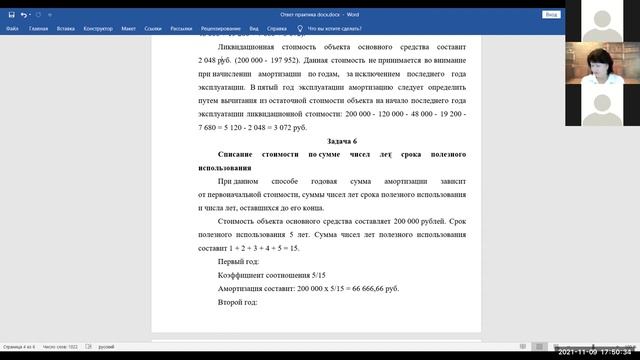Switch to the Главная ribbon tab
This screenshot has width=640, height=360.
coord(38,29)
